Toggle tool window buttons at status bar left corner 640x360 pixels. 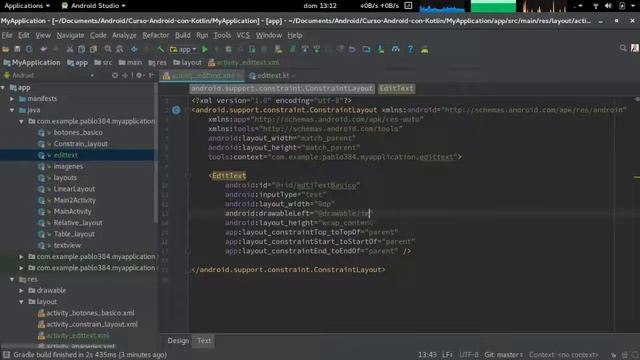(6, 355)
